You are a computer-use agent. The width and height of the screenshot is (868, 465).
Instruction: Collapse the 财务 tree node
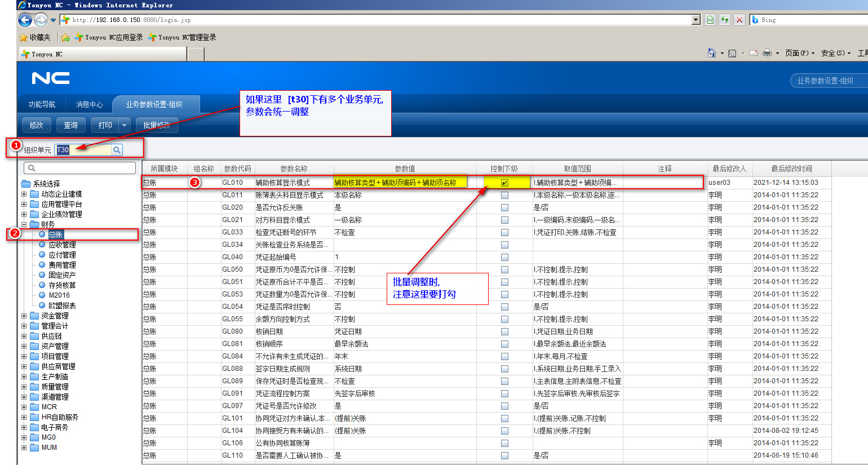(24, 225)
